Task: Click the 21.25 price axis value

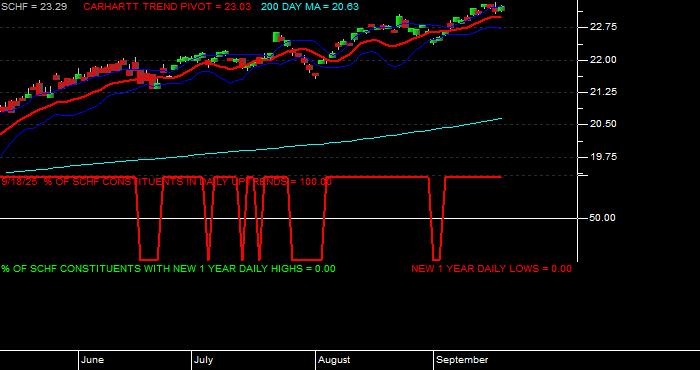Action: tap(604, 92)
